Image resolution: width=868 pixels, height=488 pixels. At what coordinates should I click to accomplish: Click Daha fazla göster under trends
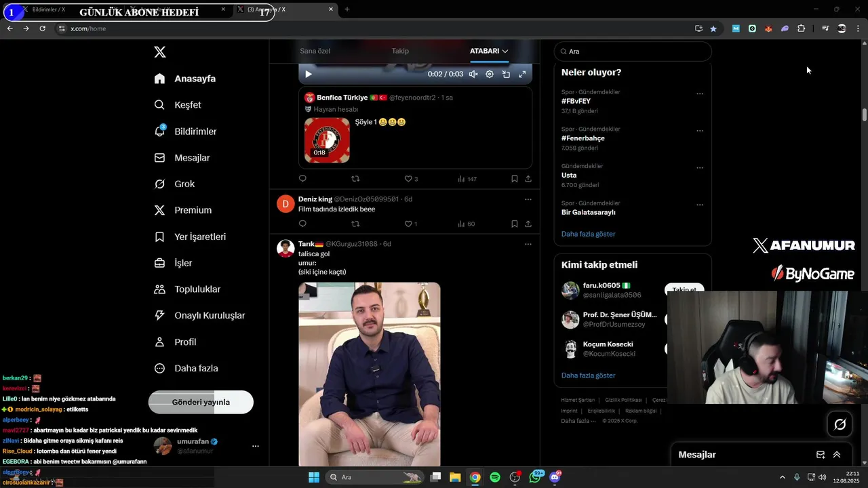pyautogui.click(x=589, y=234)
